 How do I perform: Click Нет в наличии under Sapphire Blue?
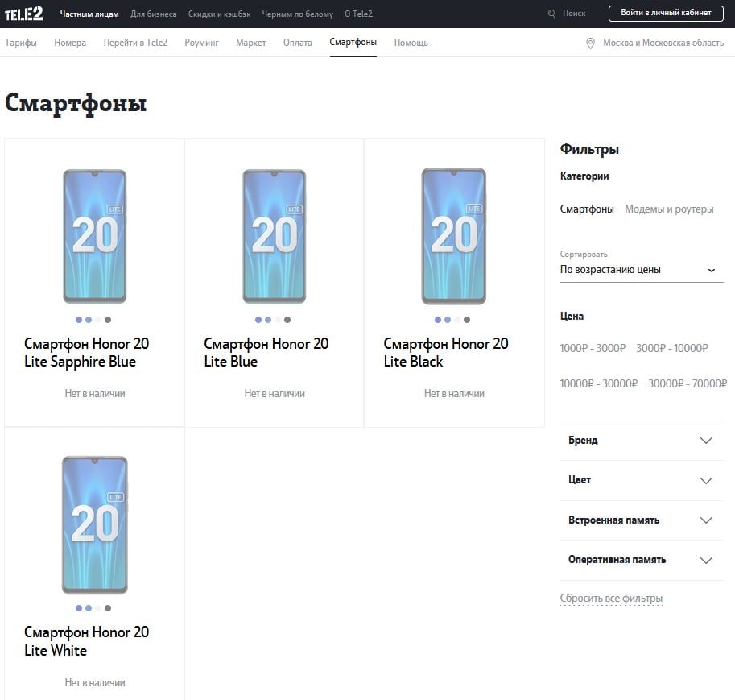[x=95, y=394]
